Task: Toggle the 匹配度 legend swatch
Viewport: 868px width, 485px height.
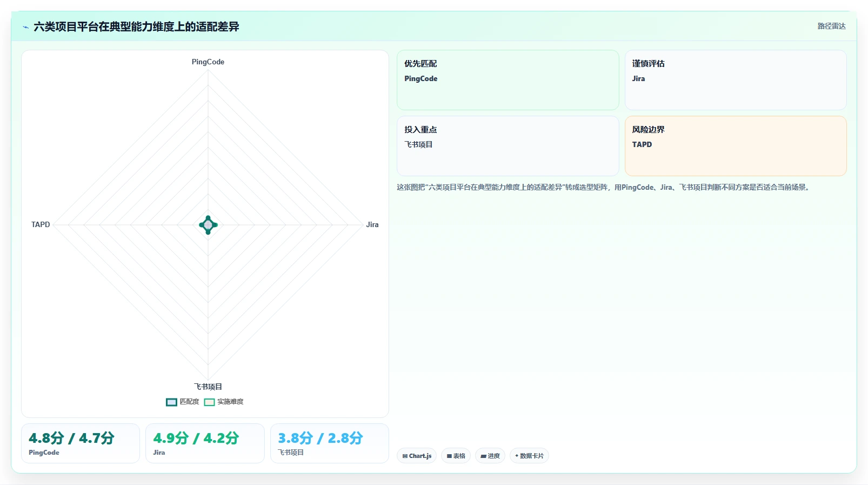Action: pyautogui.click(x=171, y=402)
